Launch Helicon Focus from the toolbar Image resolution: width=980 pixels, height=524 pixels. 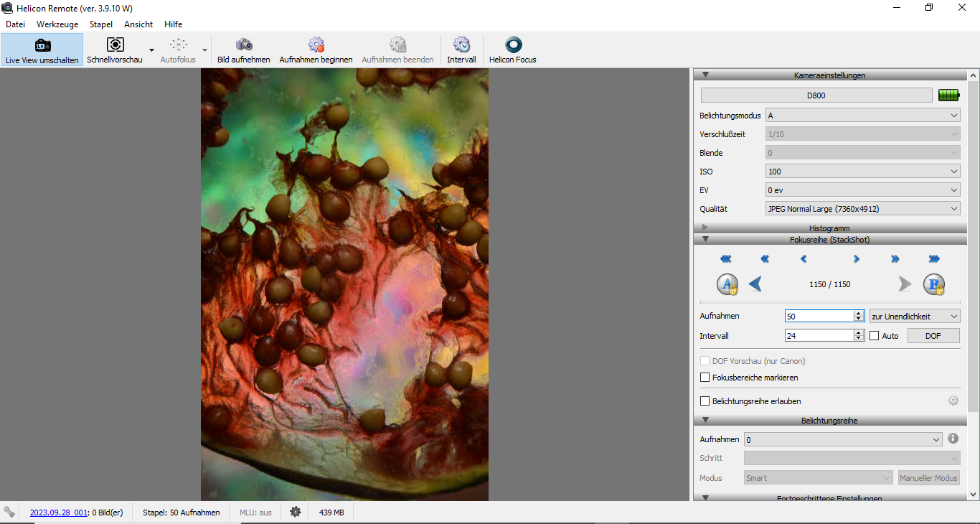tap(512, 46)
